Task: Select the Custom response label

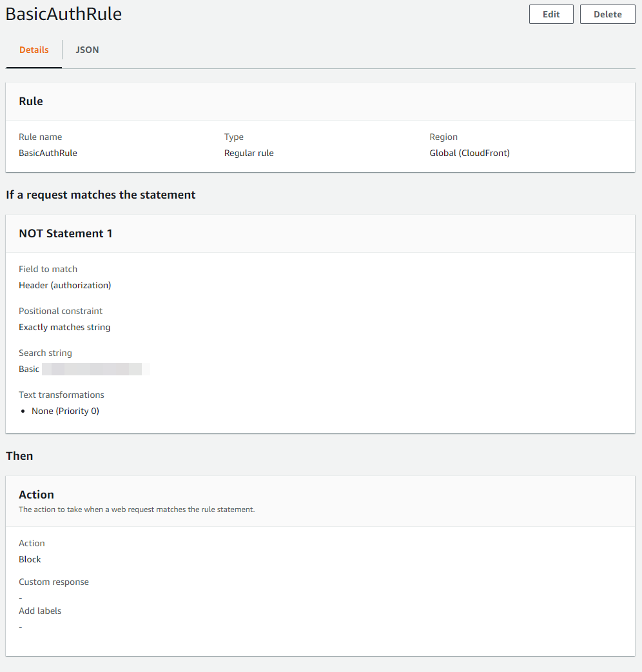Action: (x=53, y=582)
